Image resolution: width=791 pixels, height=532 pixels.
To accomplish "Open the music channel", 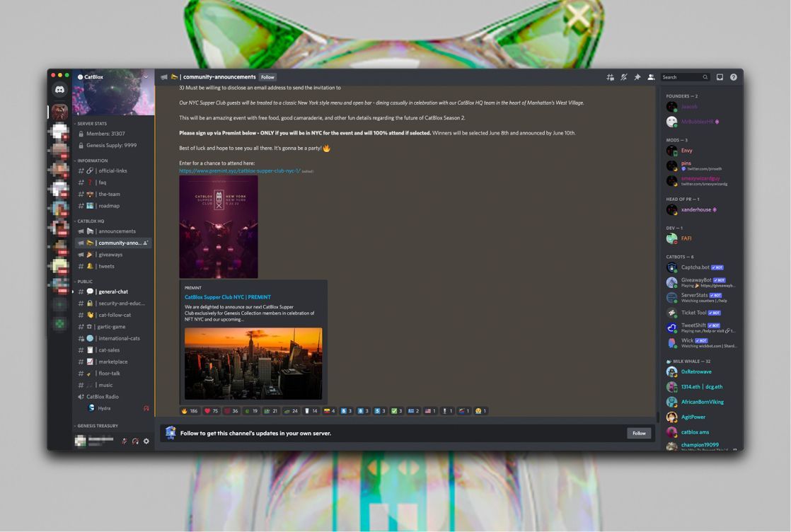I will pos(113,385).
